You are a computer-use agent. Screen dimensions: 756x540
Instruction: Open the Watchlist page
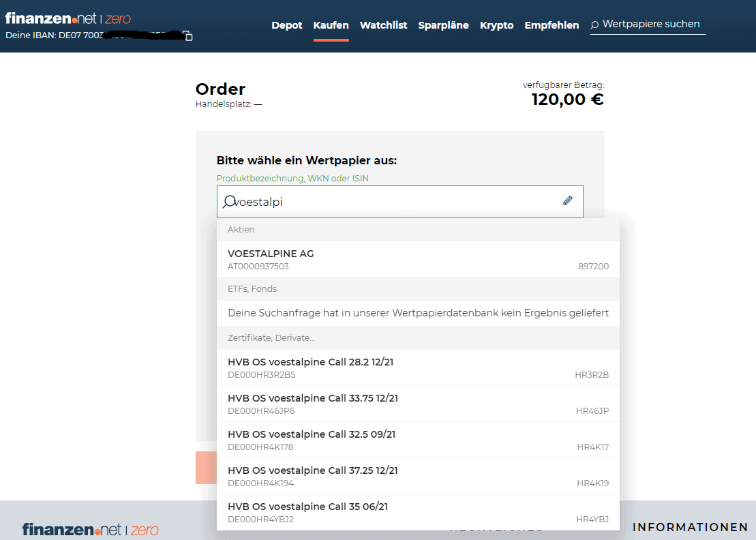(x=383, y=25)
